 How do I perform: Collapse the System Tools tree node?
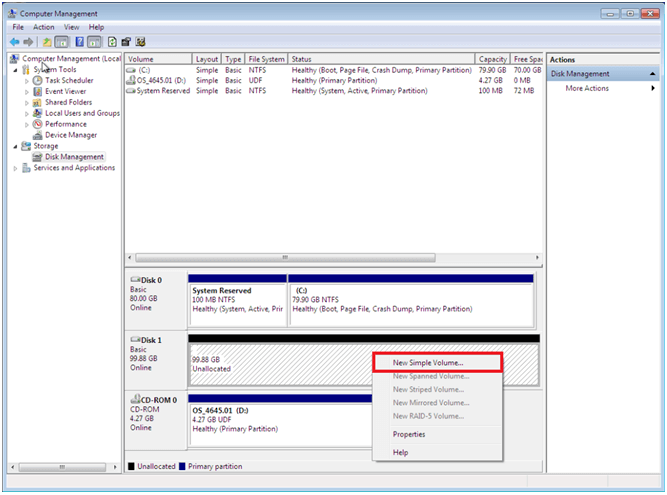tap(15, 70)
